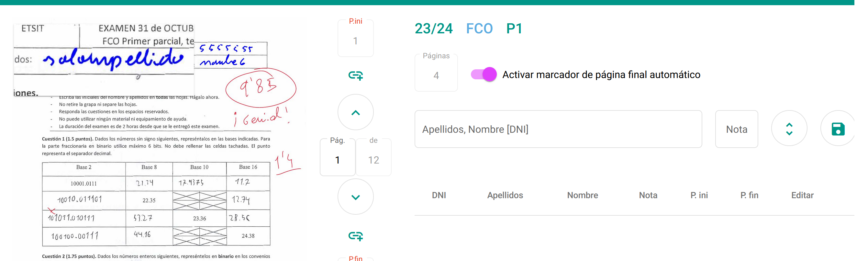Go to next page with down chevron
The image size is (868, 261).
point(355,197)
